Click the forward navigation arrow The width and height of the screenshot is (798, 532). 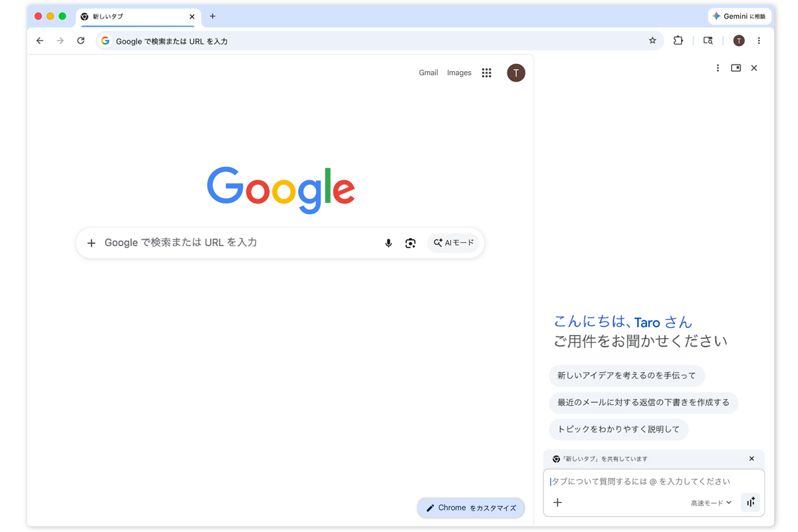[x=60, y=41]
